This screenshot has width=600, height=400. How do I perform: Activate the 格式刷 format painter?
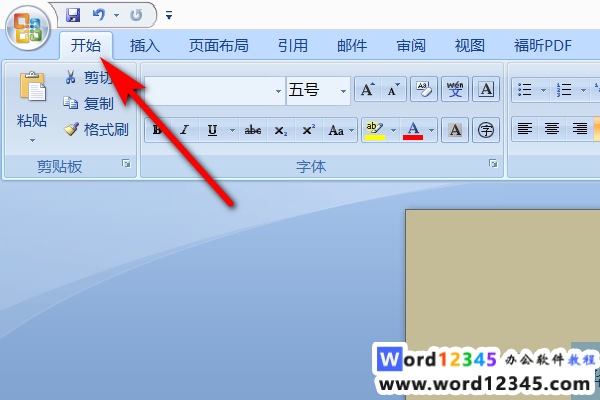tap(96, 130)
